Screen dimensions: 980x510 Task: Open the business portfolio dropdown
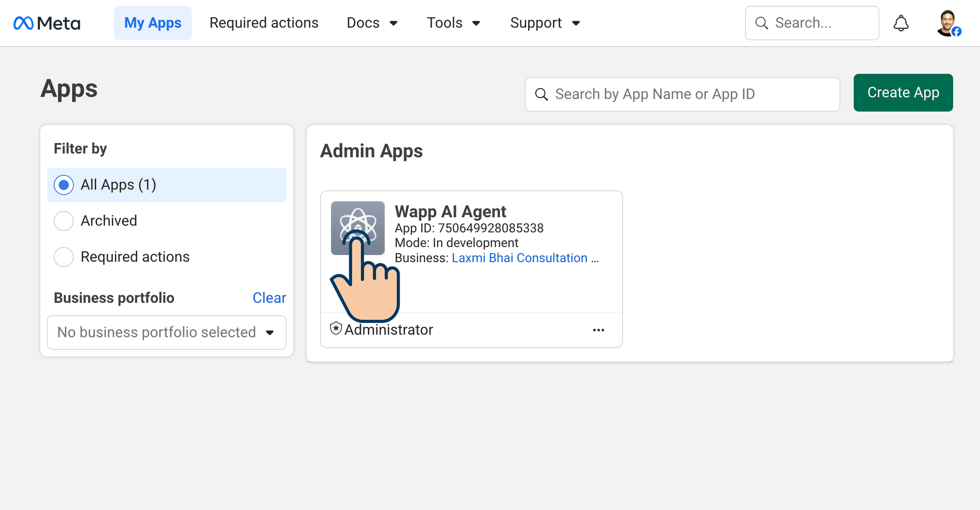(x=167, y=333)
